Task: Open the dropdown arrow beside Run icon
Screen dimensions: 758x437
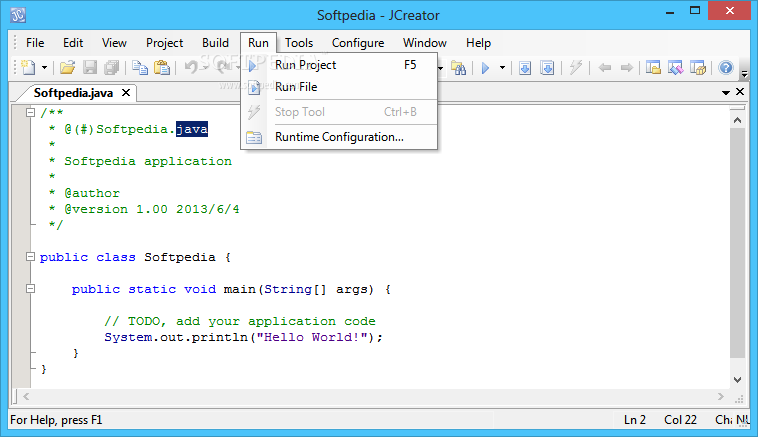Action: [x=502, y=68]
